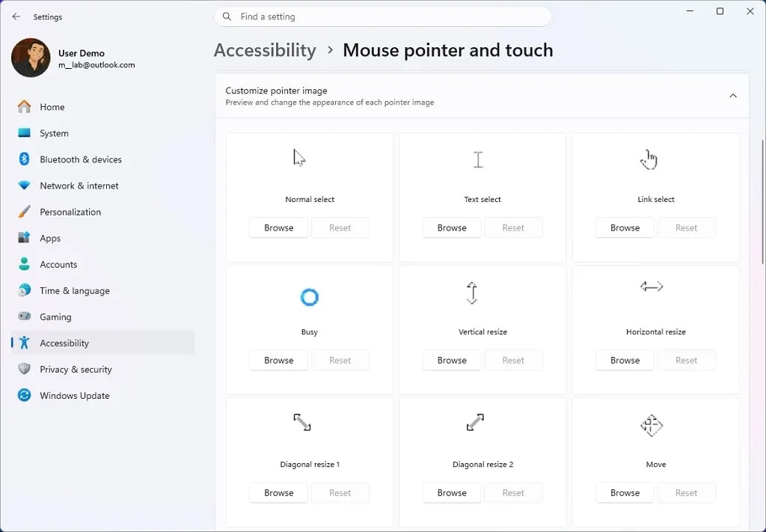Reset the Move pointer
766x532 pixels.
click(x=687, y=492)
